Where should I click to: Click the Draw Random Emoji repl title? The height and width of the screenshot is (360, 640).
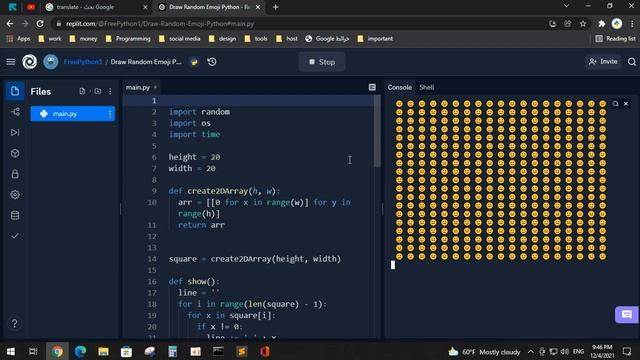[x=146, y=62]
